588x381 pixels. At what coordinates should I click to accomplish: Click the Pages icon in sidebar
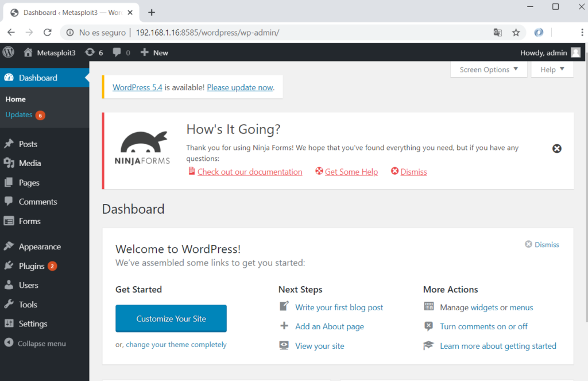[x=9, y=182]
